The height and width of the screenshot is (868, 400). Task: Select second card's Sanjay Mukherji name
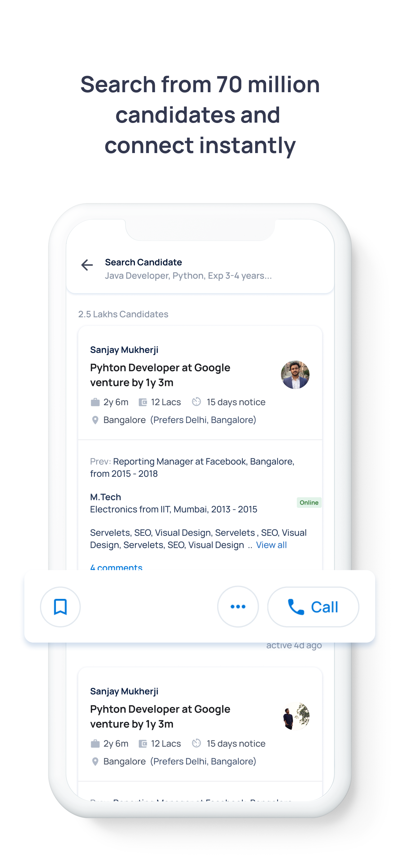pyautogui.click(x=124, y=691)
